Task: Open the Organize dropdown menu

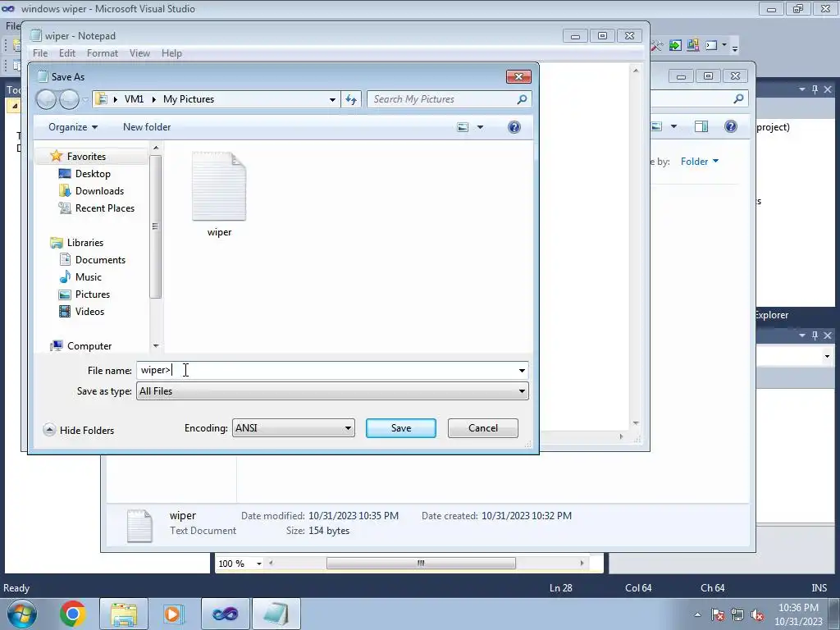Action: pyautogui.click(x=73, y=127)
